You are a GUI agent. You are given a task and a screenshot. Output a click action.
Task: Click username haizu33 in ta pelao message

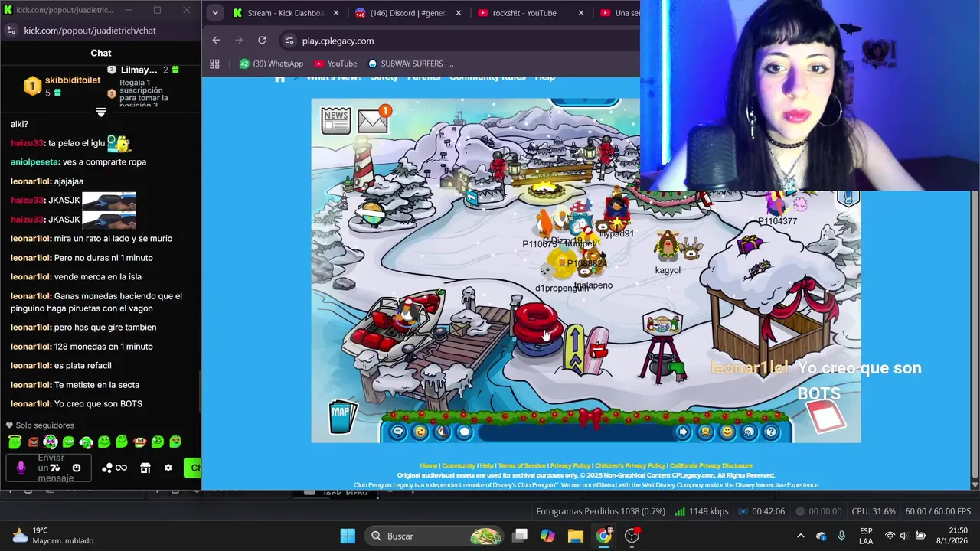(28, 143)
